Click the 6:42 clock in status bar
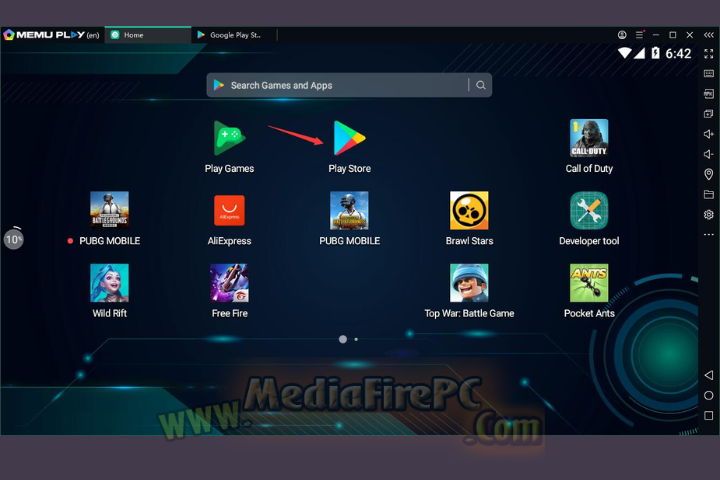 pyautogui.click(x=678, y=54)
